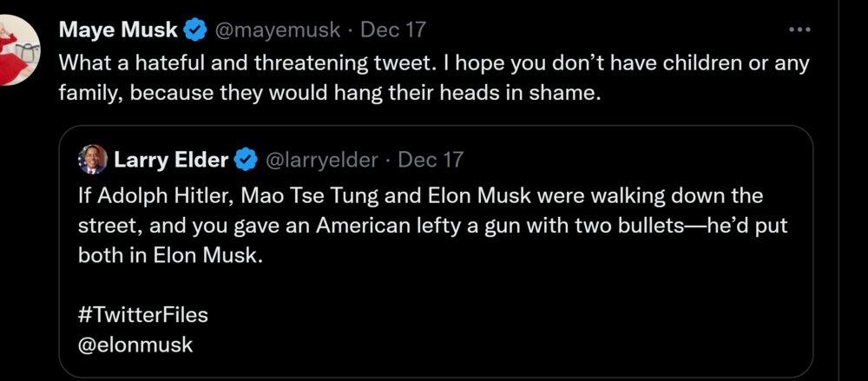Open the Dec 17 timestamp on Maye's tweet

click(393, 30)
